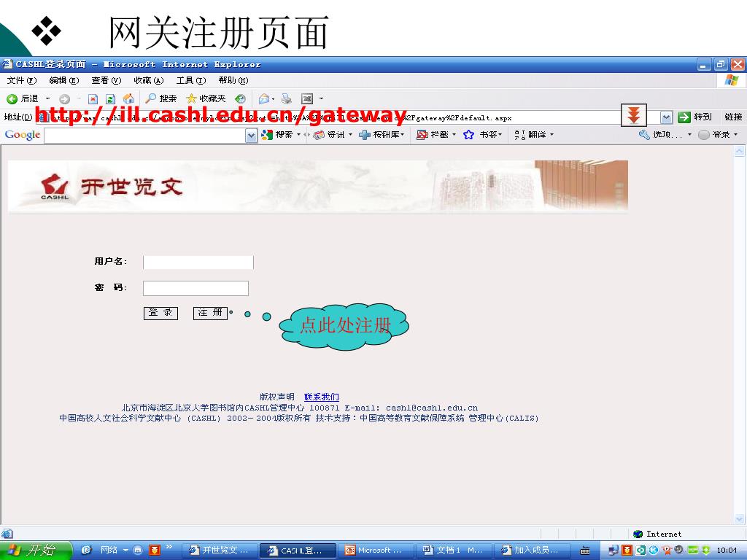Open the Back button history dropdown

coord(47,98)
